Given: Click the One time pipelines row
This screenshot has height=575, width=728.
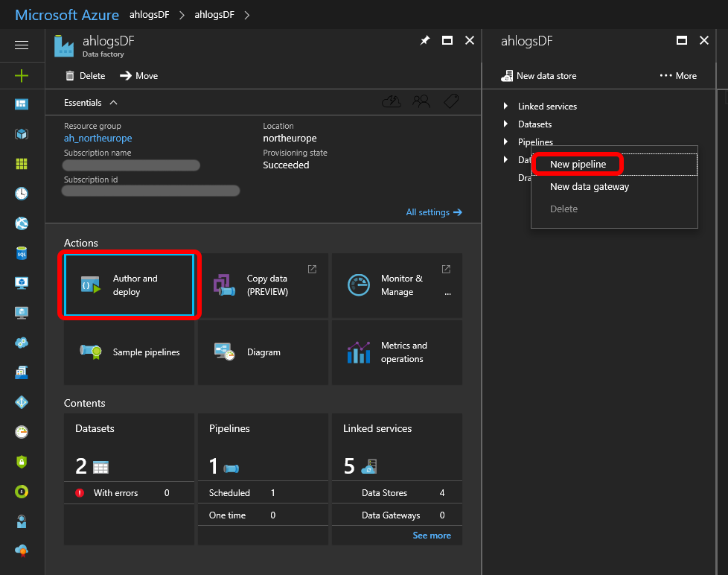Looking at the screenshot, I should (x=264, y=515).
